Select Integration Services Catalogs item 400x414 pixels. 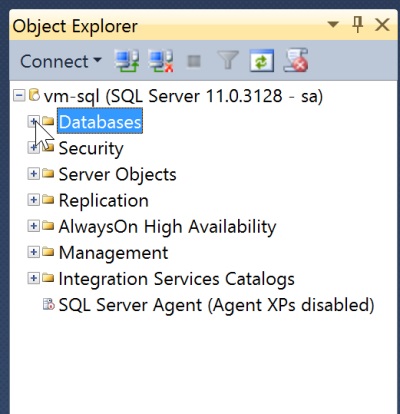tap(177, 279)
